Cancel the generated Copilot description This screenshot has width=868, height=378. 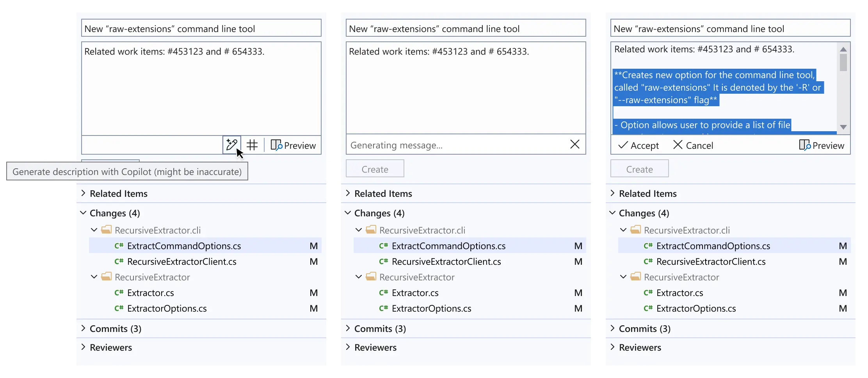(x=693, y=145)
